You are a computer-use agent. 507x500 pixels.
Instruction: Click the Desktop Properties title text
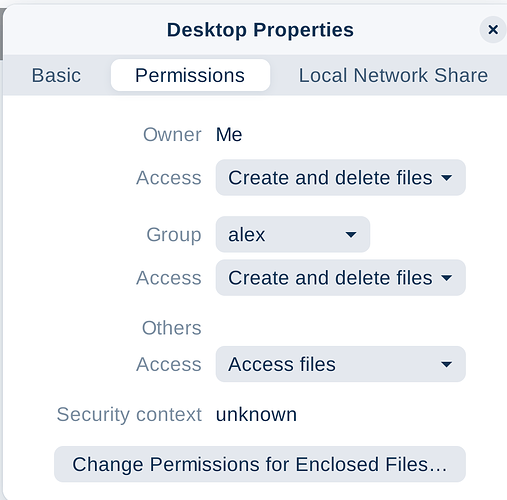260,30
